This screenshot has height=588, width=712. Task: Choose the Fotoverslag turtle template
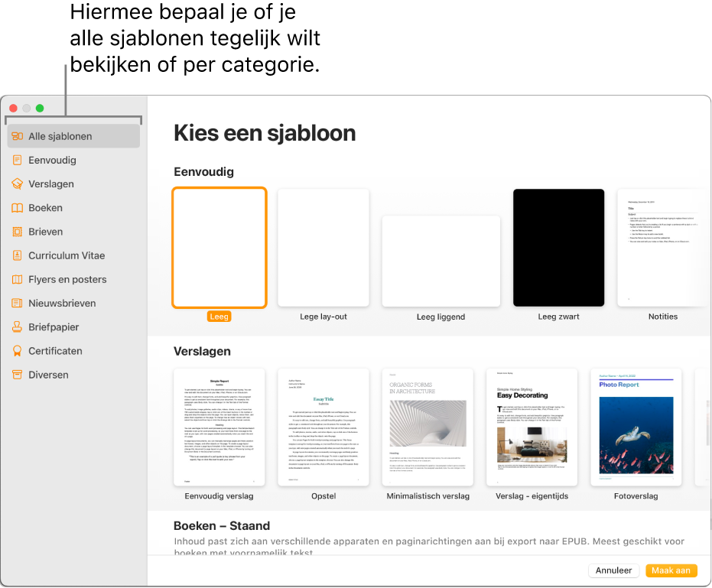(x=636, y=427)
